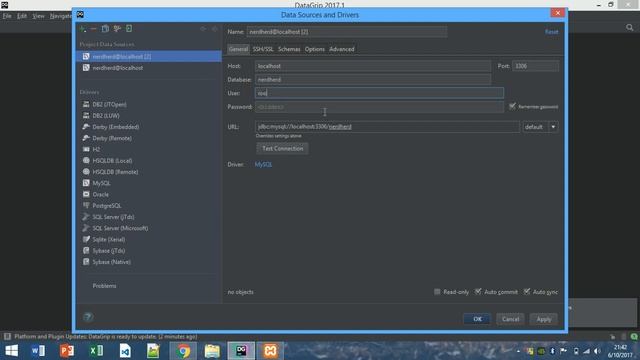Switch to the Schemas tab

[x=289, y=49]
